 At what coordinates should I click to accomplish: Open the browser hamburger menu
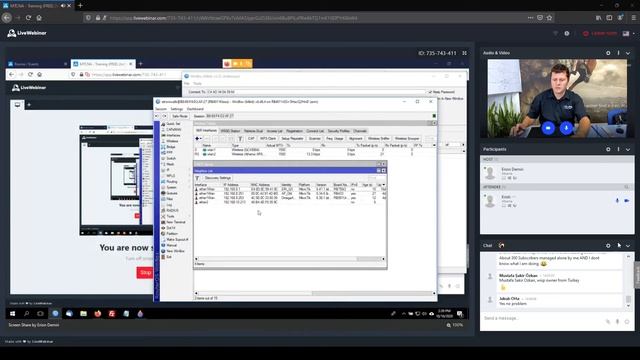(x=633, y=18)
